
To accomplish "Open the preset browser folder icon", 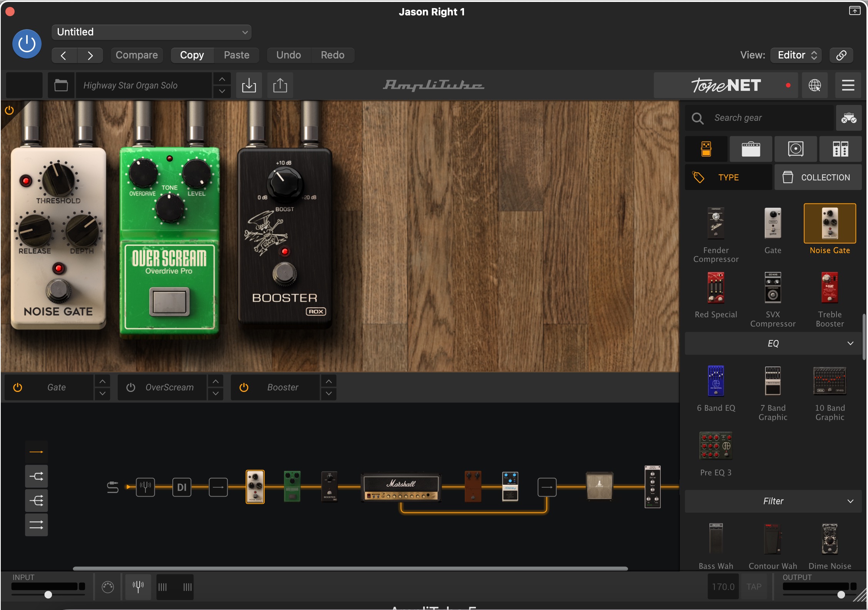I will click(61, 85).
